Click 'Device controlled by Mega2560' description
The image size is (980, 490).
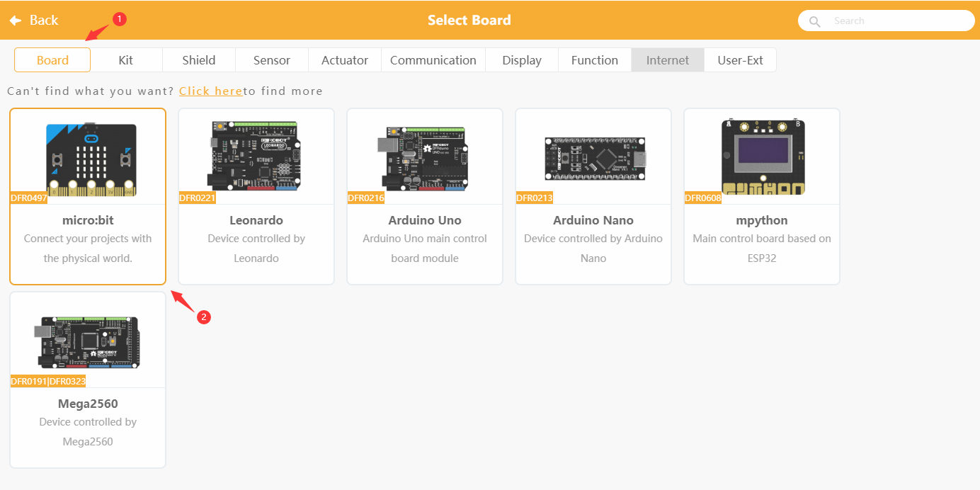point(88,432)
